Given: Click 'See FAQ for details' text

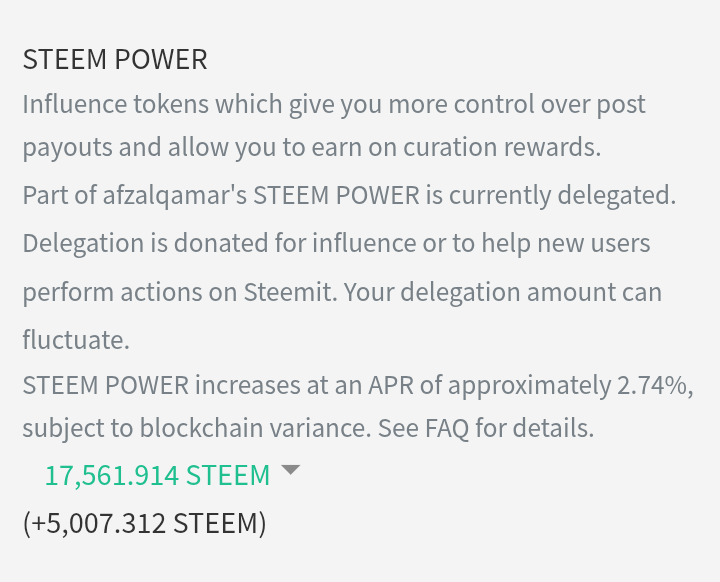Looking at the screenshot, I should pos(486,428).
